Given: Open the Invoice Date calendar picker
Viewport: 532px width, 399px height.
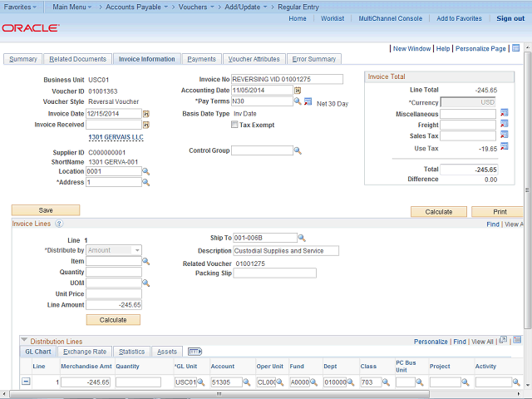Looking at the screenshot, I should click(x=146, y=113).
